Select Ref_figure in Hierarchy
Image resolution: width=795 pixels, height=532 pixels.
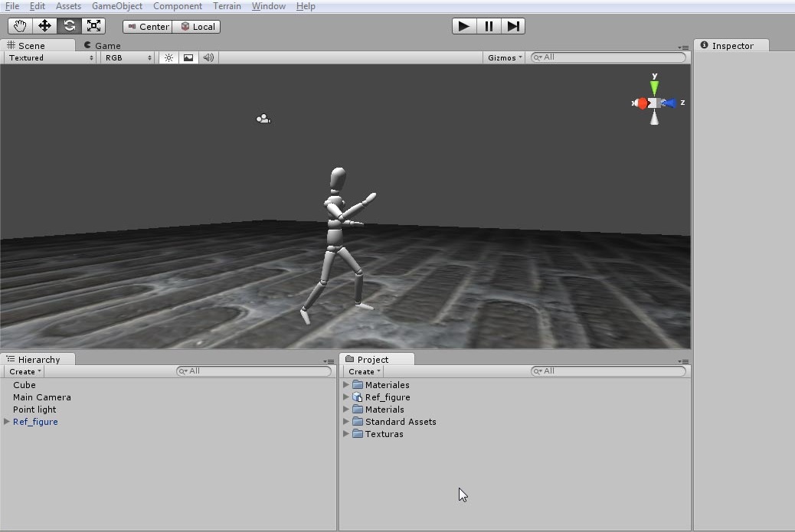(x=35, y=422)
